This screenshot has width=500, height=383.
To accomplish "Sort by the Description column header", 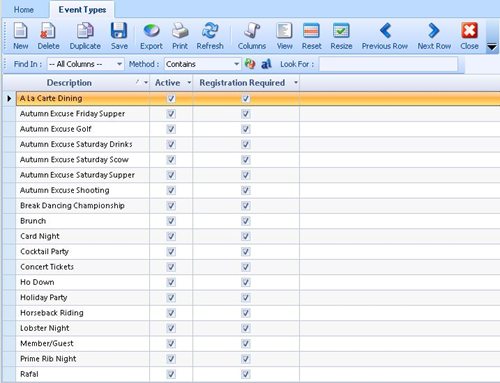I will [x=69, y=83].
